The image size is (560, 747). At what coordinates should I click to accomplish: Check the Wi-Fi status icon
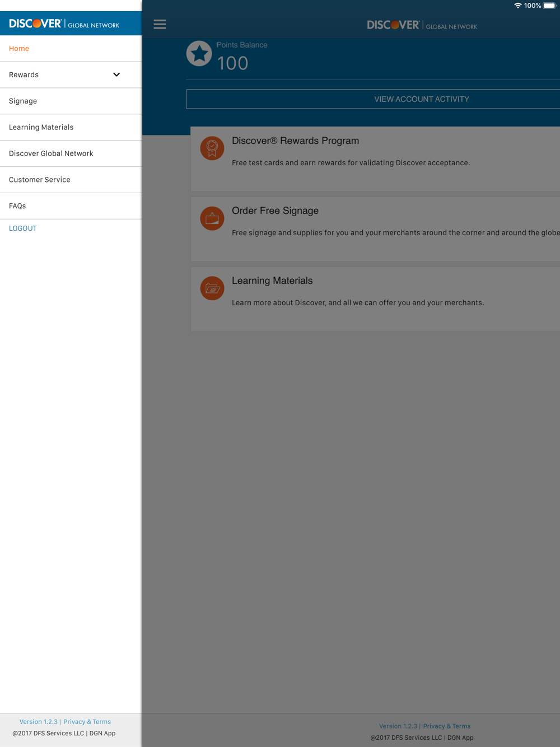[x=518, y=6]
